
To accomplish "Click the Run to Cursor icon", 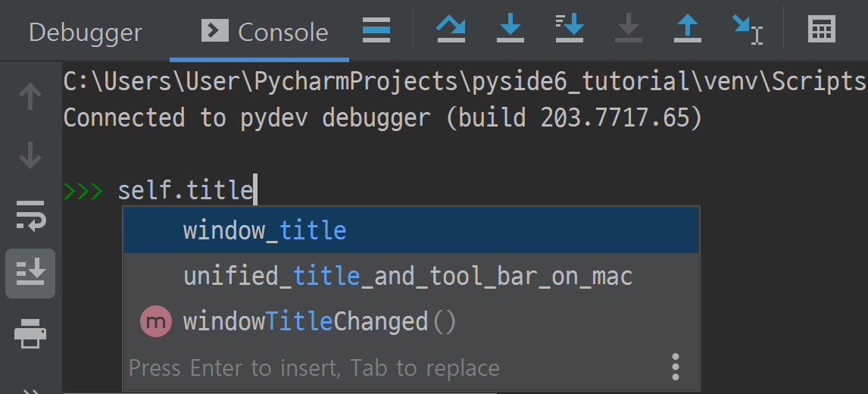I will (x=748, y=29).
